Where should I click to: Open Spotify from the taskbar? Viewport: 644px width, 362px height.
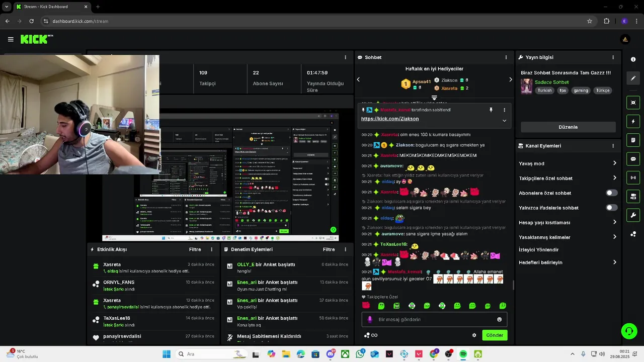click(x=463, y=354)
